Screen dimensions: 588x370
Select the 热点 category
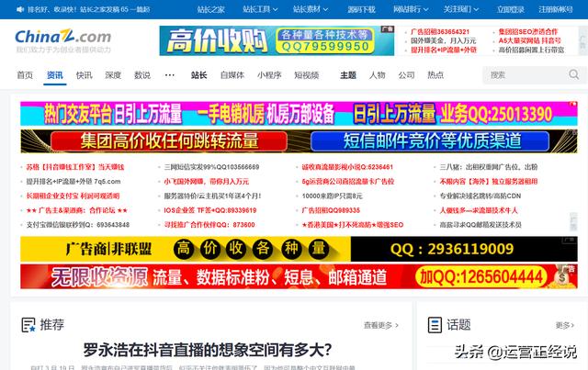coord(435,75)
